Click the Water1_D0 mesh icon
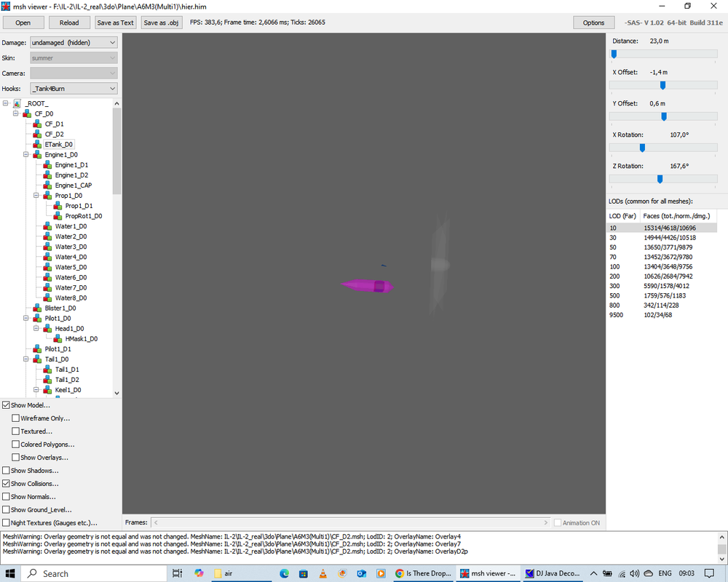Screen dimensions: 728x582 point(48,226)
